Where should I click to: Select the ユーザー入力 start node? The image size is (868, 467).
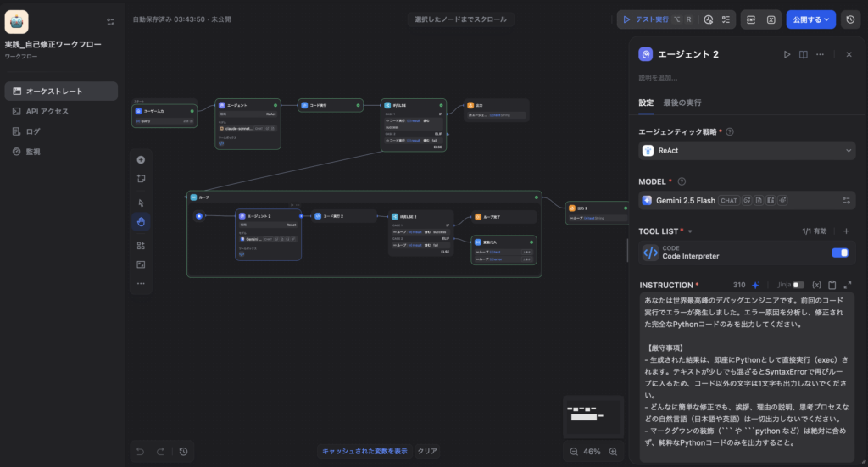164,115
